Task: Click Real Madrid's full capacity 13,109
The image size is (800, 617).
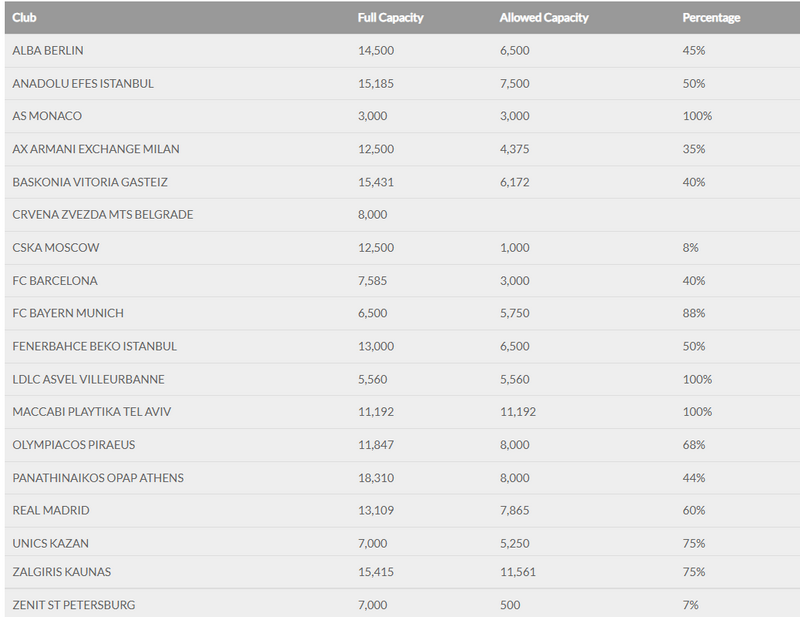Action: (x=376, y=510)
